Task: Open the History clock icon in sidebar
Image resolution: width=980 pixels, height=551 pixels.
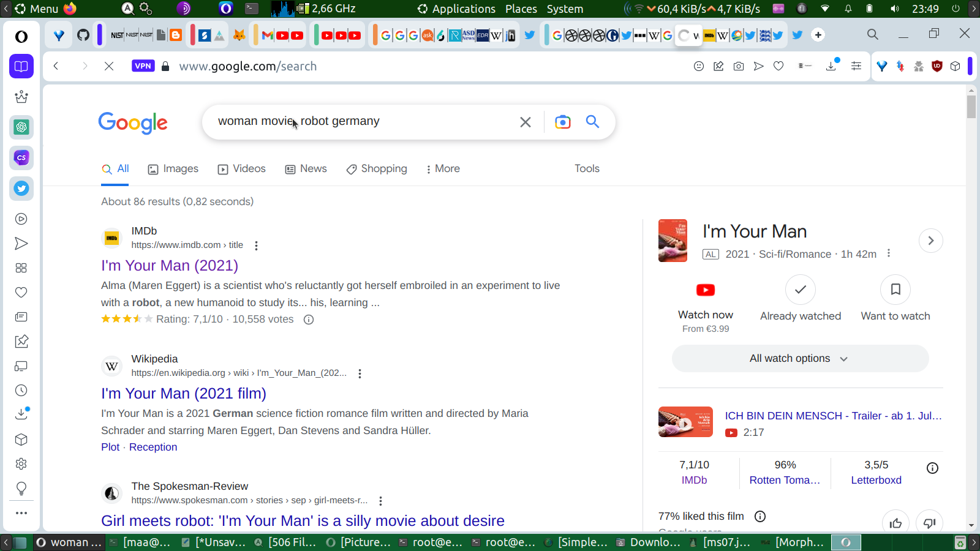Action: [21, 391]
